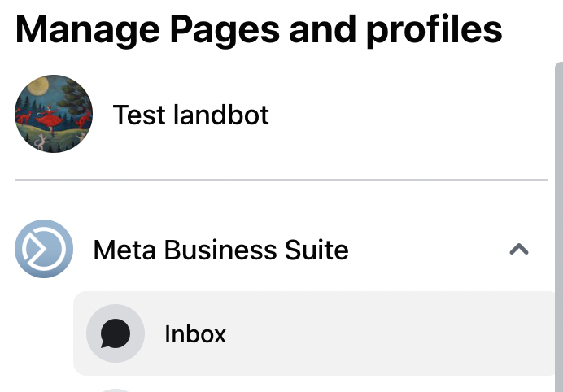Open the Test landbot page name
The width and height of the screenshot is (563, 392).
pos(190,115)
